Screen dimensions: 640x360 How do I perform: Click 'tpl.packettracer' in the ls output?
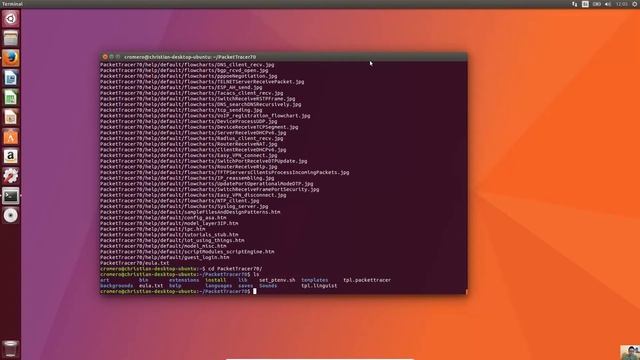coord(367,280)
